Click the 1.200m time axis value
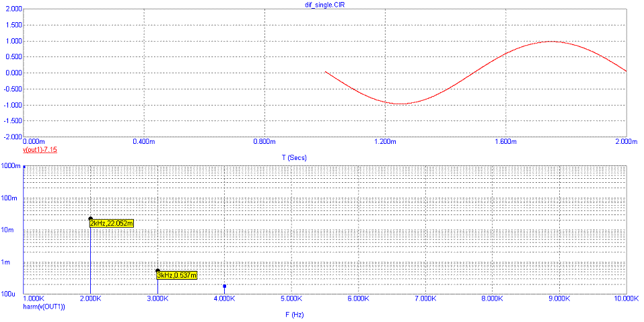Screen dimensions: 644x322 click(x=385, y=142)
